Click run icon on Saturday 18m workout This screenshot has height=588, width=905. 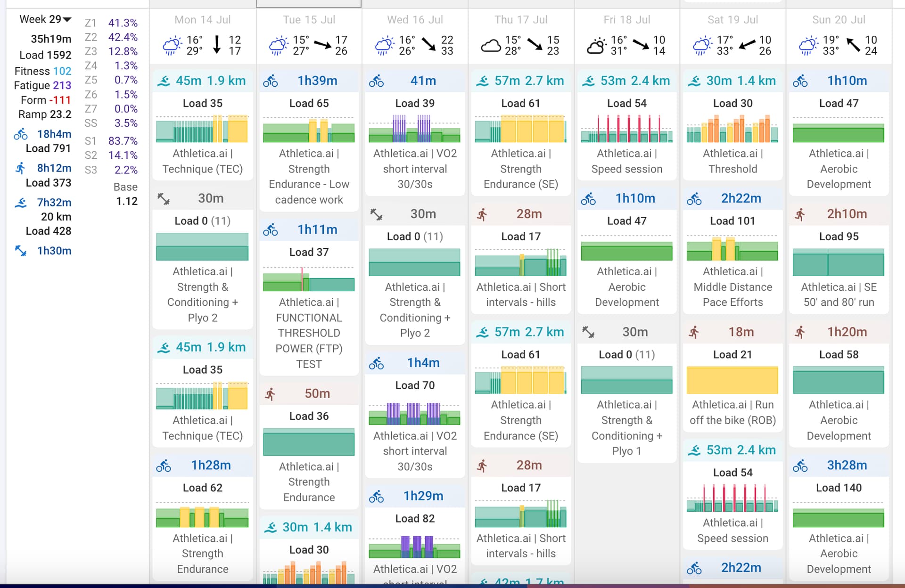coord(694,332)
